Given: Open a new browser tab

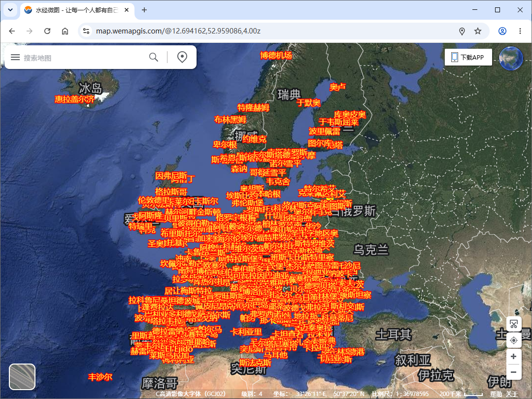Looking at the screenshot, I should [144, 10].
